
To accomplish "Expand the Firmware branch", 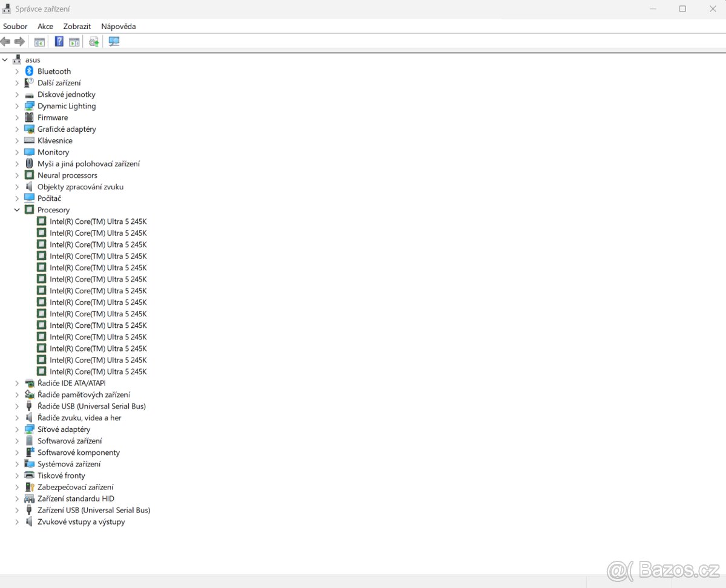I will point(17,117).
